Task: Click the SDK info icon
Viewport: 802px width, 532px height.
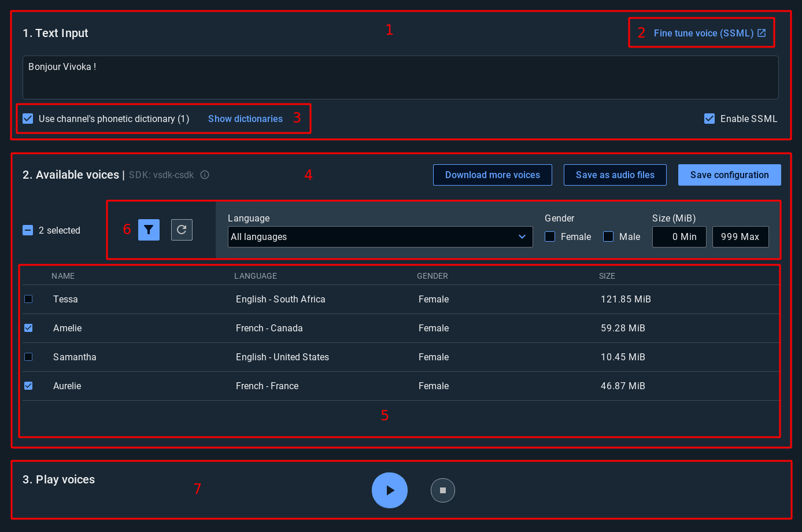Action: 205,175
